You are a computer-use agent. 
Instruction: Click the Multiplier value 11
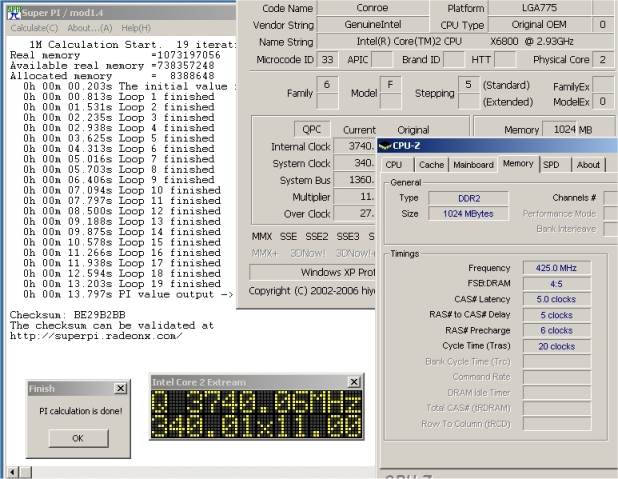[355, 197]
